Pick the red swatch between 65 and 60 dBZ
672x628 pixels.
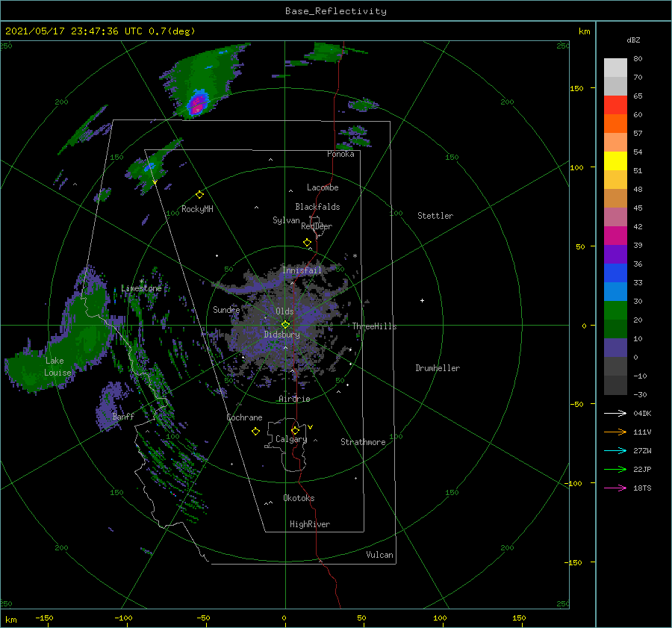click(x=615, y=105)
